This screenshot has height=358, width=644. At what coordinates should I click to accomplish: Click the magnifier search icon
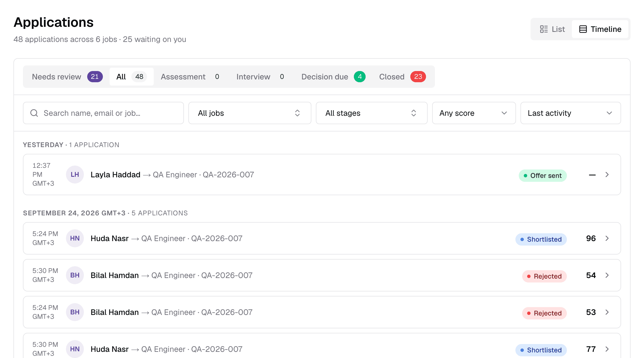(x=34, y=113)
